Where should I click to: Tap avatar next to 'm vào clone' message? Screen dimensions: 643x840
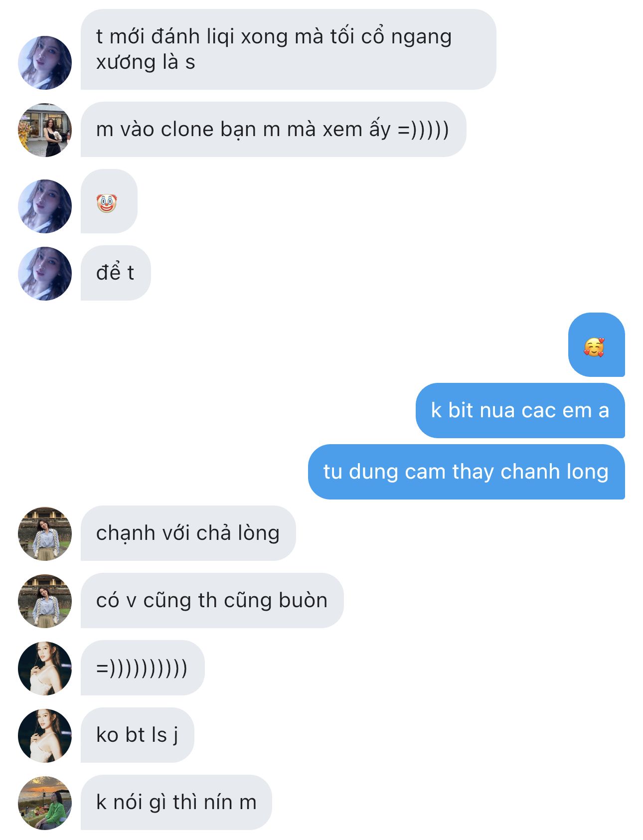(x=45, y=130)
